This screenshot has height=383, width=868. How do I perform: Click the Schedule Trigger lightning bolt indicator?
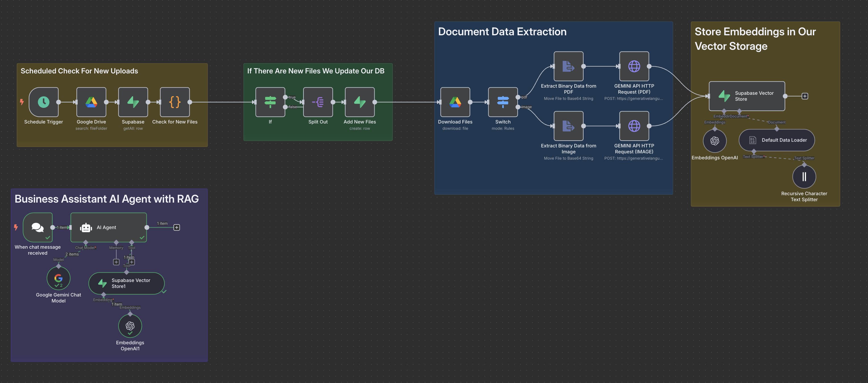(x=22, y=102)
